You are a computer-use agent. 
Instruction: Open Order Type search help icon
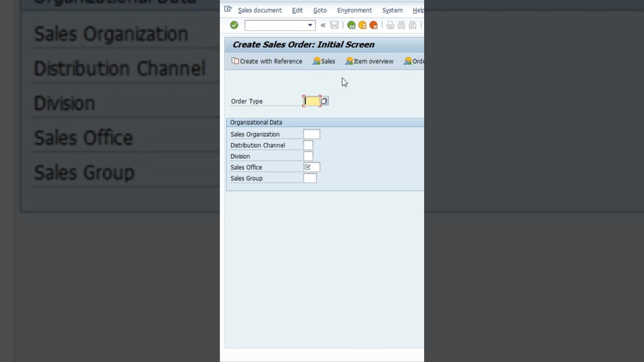coord(325,101)
